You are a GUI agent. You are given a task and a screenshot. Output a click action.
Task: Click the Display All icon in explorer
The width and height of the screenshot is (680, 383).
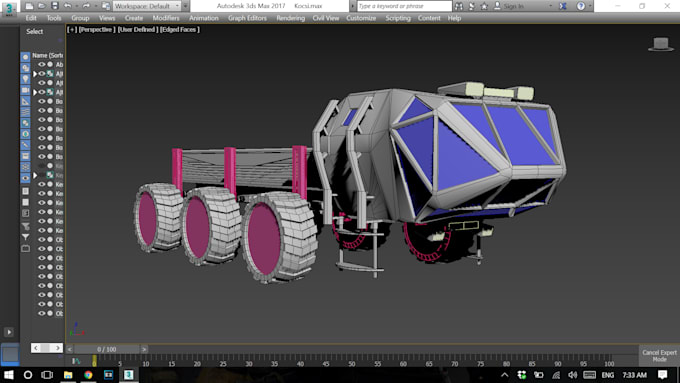pyautogui.click(x=26, y=191)
